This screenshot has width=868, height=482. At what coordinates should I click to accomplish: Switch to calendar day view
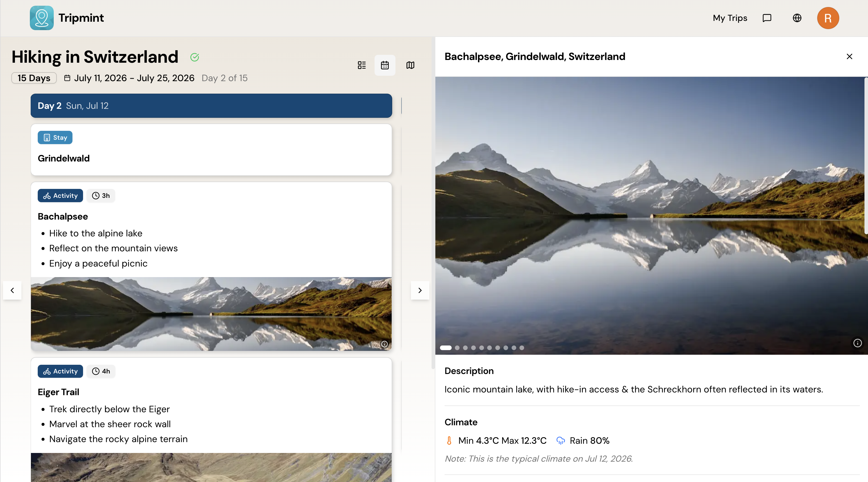tap(385, 65)
